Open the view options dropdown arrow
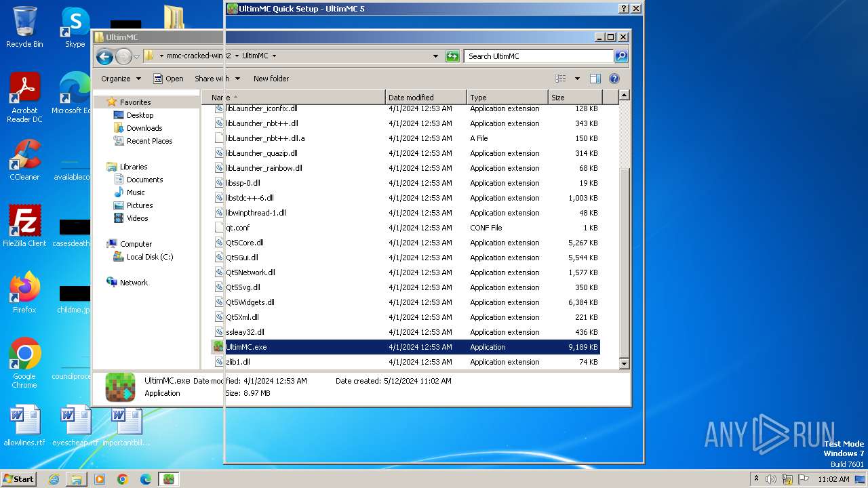 click(577, 79)
